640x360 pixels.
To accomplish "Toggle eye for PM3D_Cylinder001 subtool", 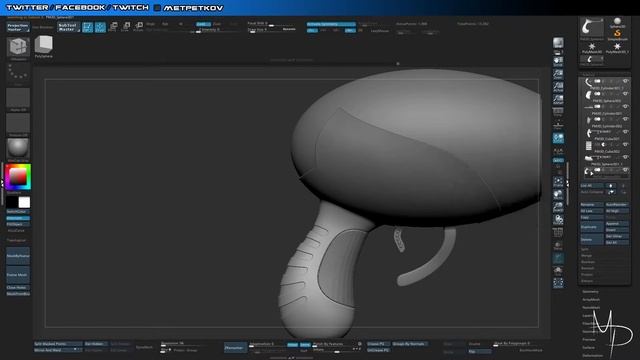I will tap(625, 107).
